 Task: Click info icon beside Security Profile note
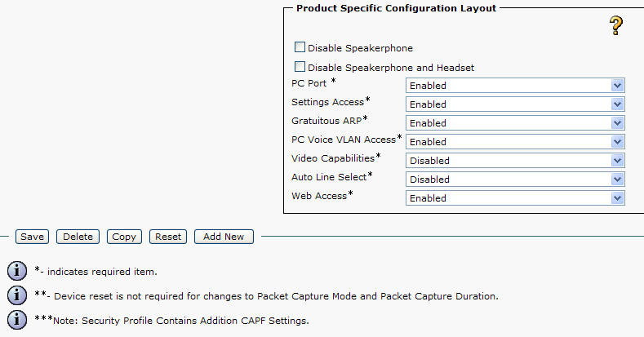(x=16, y=320)
